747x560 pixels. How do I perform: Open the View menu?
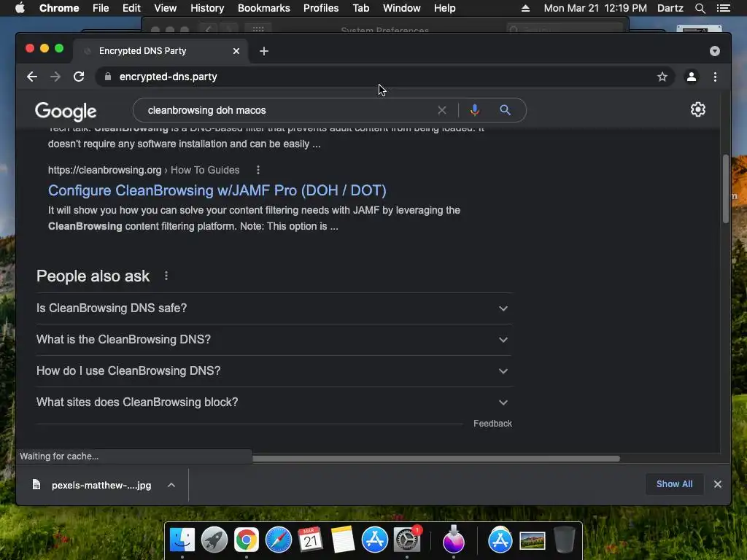tap(165, 8)
